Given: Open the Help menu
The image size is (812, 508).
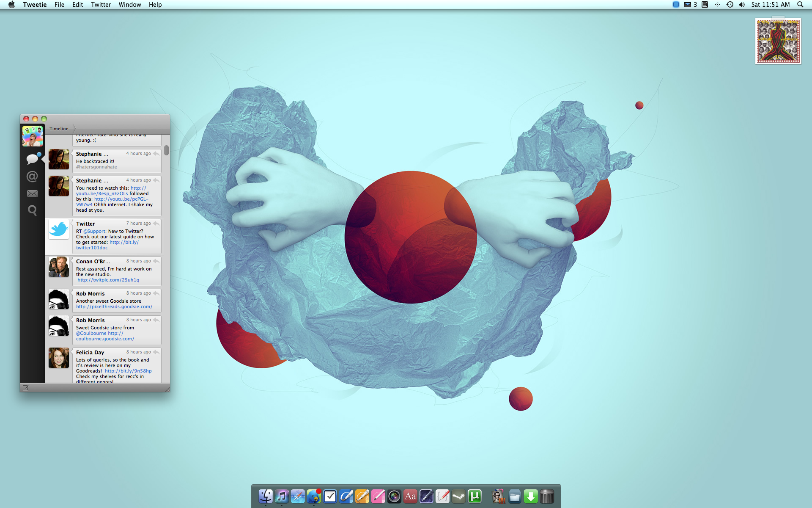Looking at the screenshot, I should pos(155,5).
